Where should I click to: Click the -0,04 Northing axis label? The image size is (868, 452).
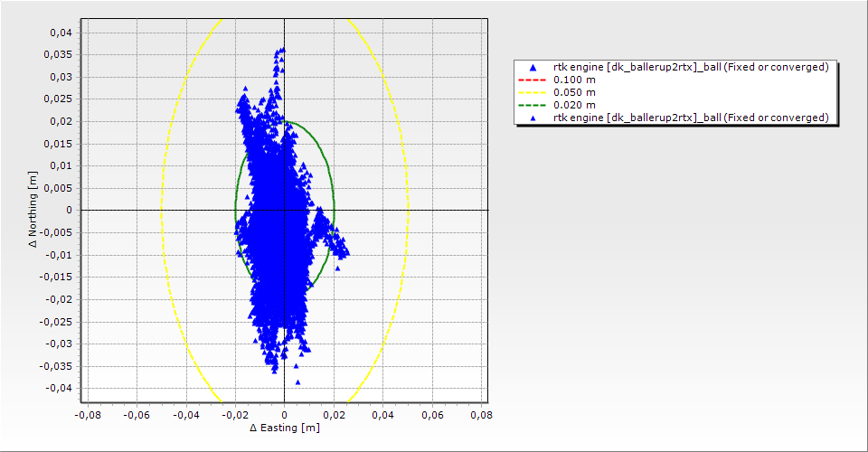(59, 388)
